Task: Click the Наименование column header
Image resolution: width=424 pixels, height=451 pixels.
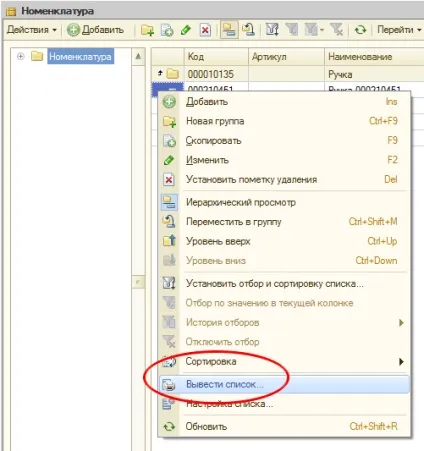Action: [x=374, y=56]
